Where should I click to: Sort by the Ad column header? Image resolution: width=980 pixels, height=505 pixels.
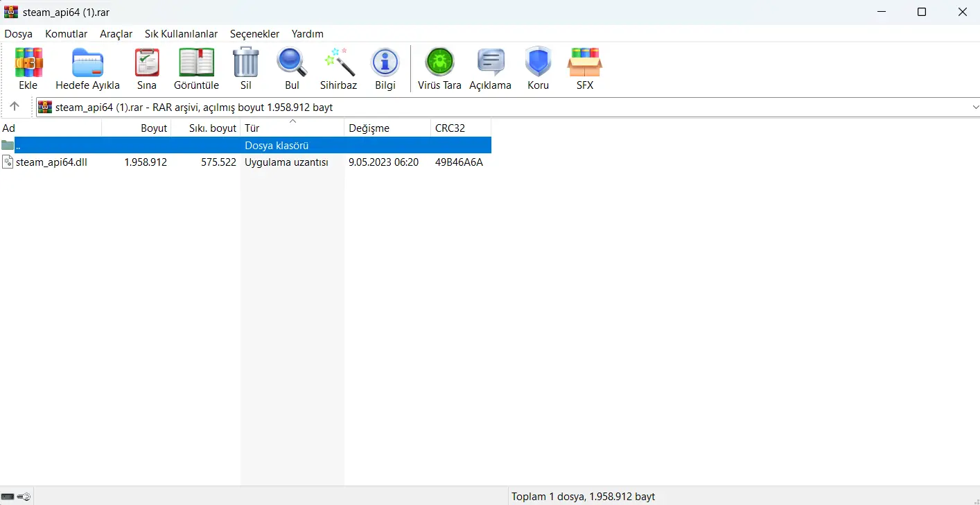coord(51,128)
